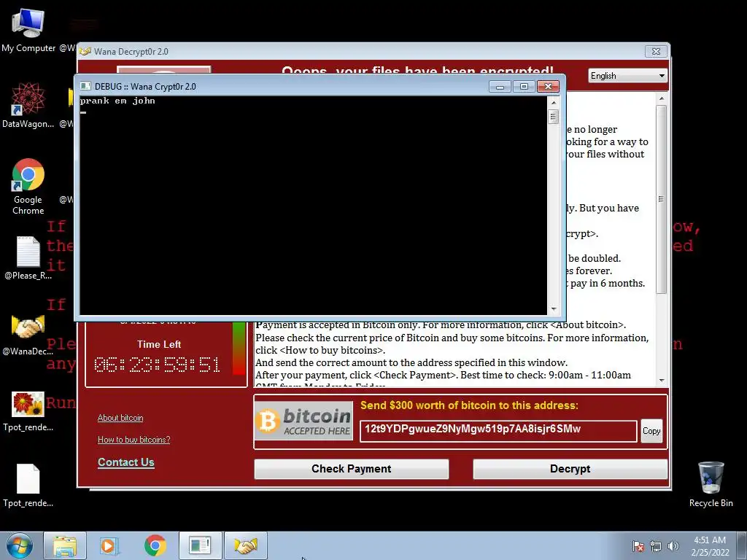Click the ransom message scrollbar down arrow
Image resolution: width=747 pixels, height=560 pixels.
[x=661, y=381]
